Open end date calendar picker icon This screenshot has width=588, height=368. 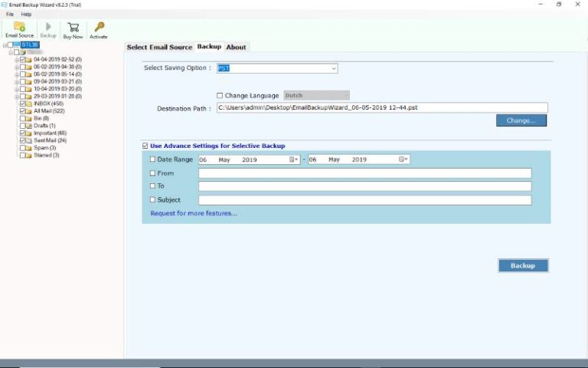point(403,159)
